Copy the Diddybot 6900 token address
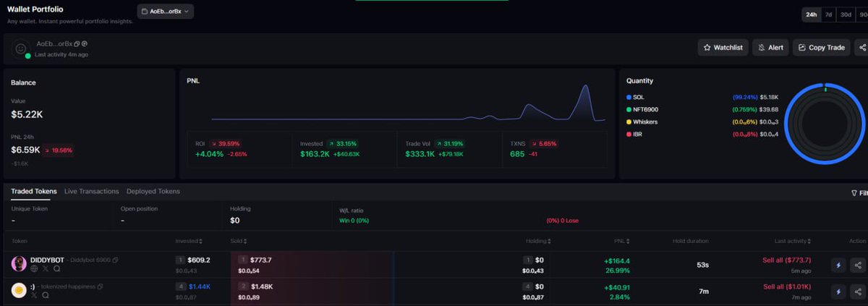This screenshot has height=306, width=868. tap(115, 260)
